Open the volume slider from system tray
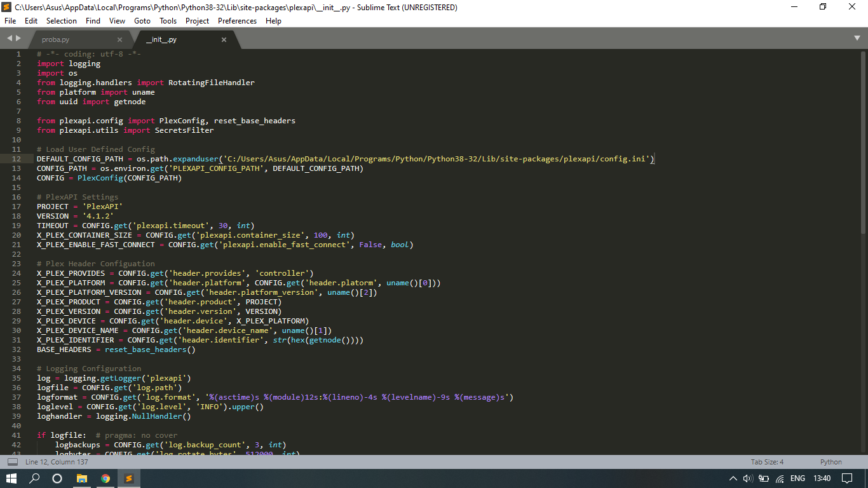Image resolution: width=868 pixels, height=488 pixels. click(748, 477)
